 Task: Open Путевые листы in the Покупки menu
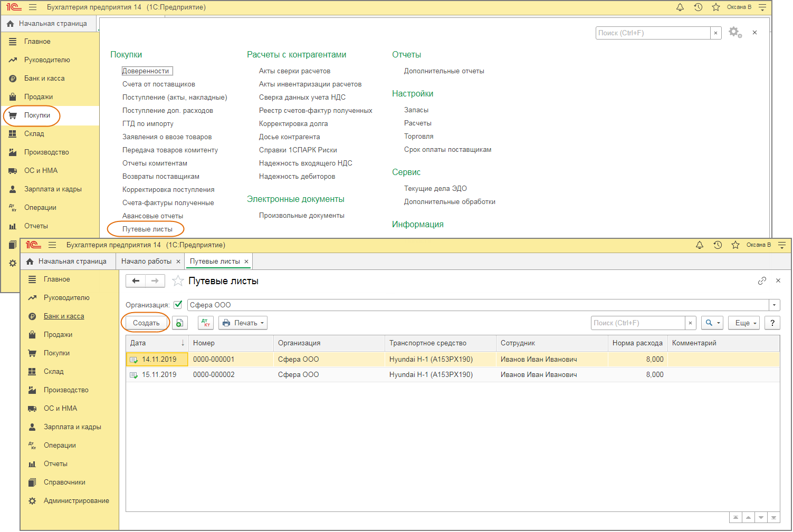147,229
